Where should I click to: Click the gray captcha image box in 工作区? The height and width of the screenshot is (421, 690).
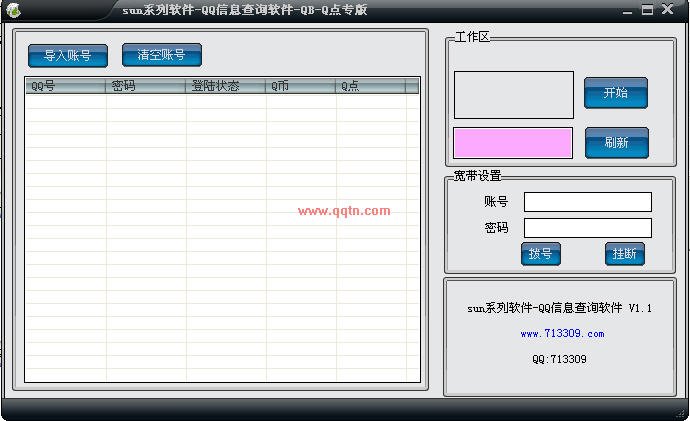514,95
